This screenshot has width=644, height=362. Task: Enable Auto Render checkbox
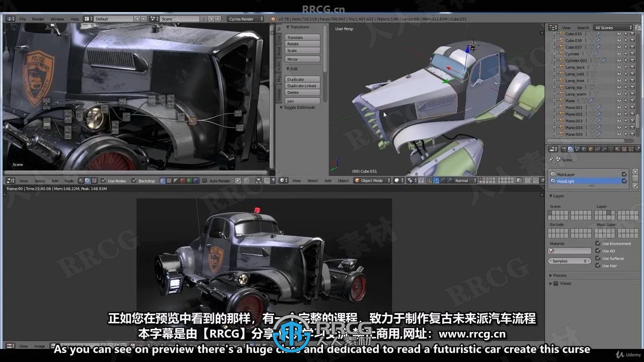[204, 180]
